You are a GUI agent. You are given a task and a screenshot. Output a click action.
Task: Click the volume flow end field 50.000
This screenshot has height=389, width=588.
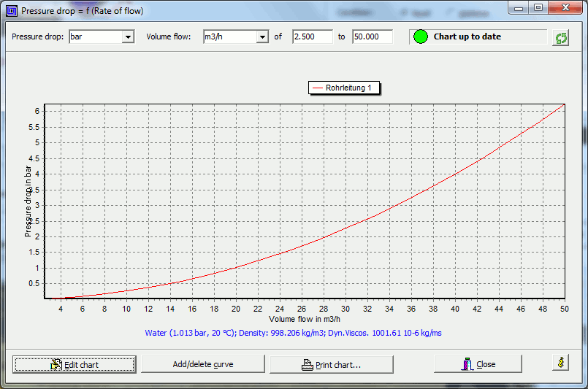tap(372, 36)
